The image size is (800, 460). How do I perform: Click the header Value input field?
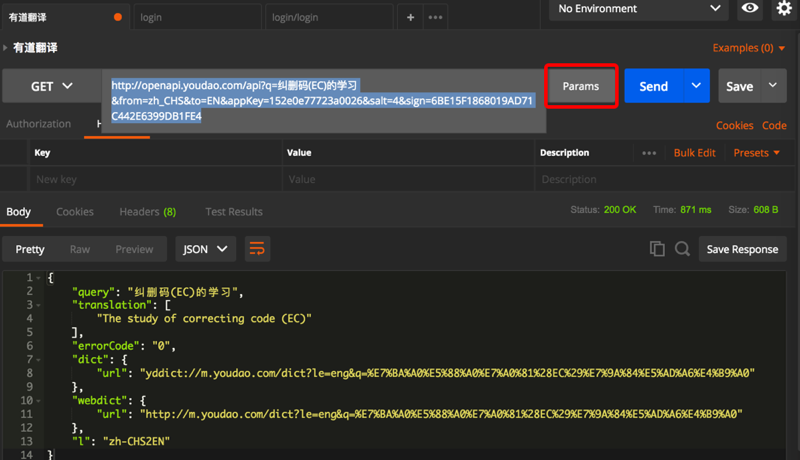tap(408, 179)
